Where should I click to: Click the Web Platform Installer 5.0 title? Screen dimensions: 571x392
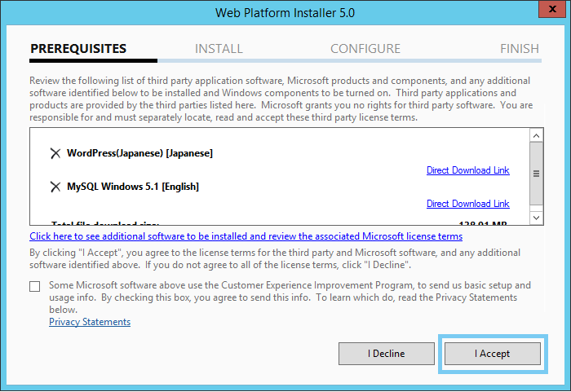tap(285, 13)
